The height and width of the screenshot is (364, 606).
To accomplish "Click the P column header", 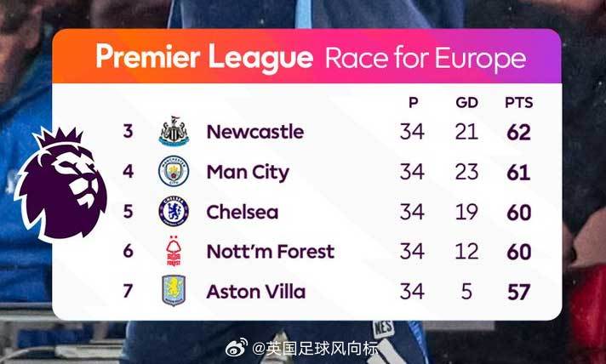I will 413,103.
